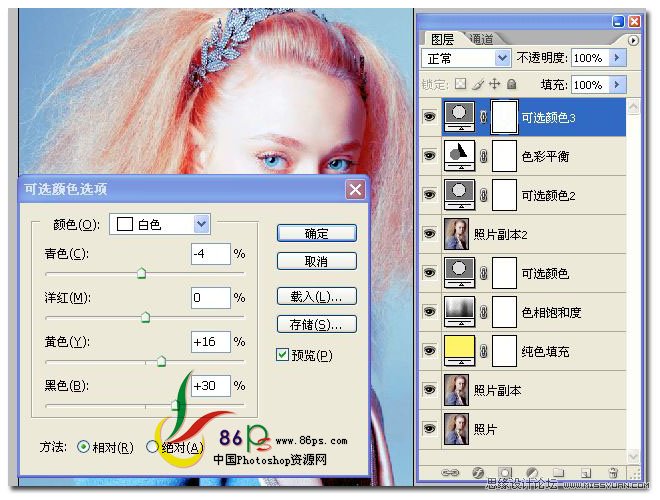The height and width of the screenshot is (500, 660).
Task: Click the new group folder icon
Action: [x=558, y=473]
